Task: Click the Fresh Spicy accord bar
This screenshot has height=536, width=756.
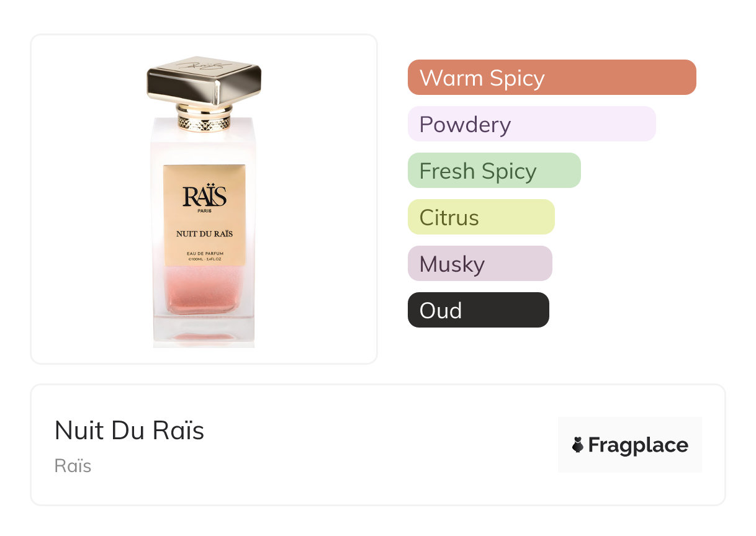Action: tap(493, 171)
